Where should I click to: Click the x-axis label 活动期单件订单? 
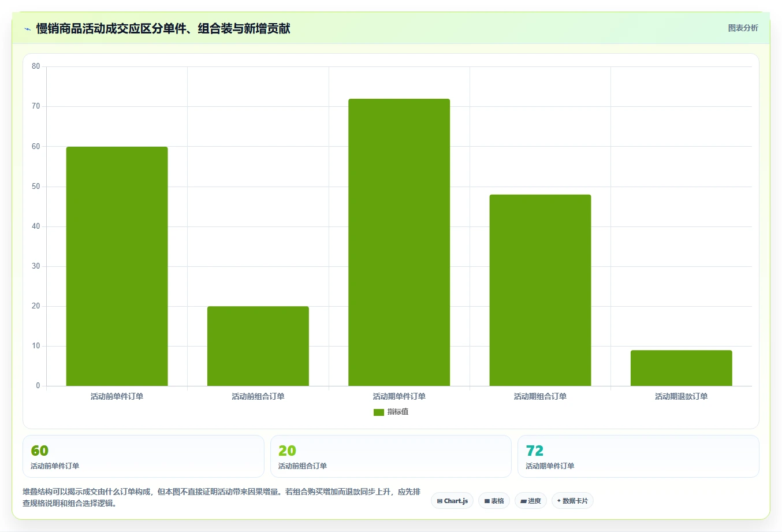399,396
